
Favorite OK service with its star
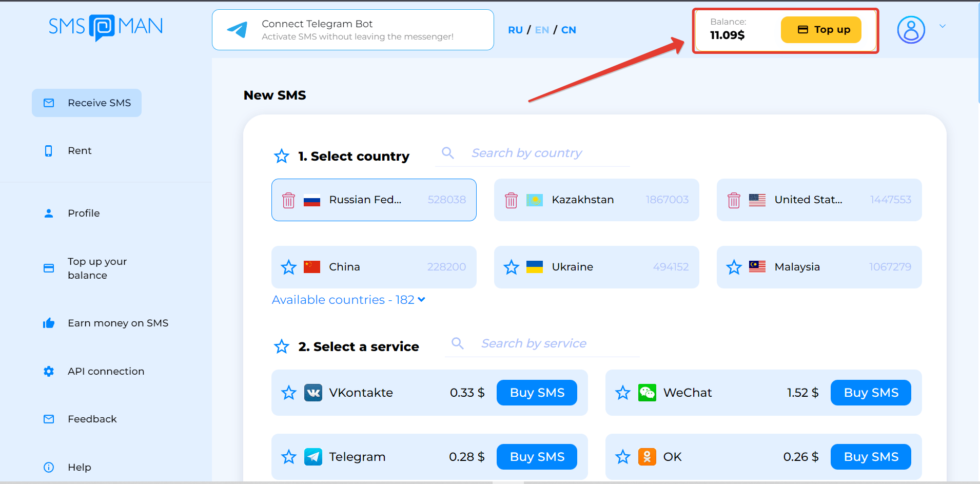(623, 457)
